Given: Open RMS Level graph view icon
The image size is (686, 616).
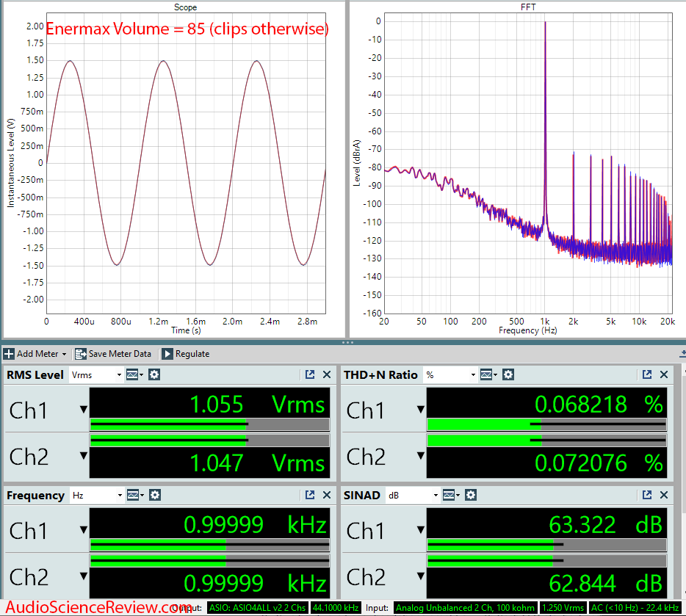Looking at the screenshot, I should pos(134,374).
